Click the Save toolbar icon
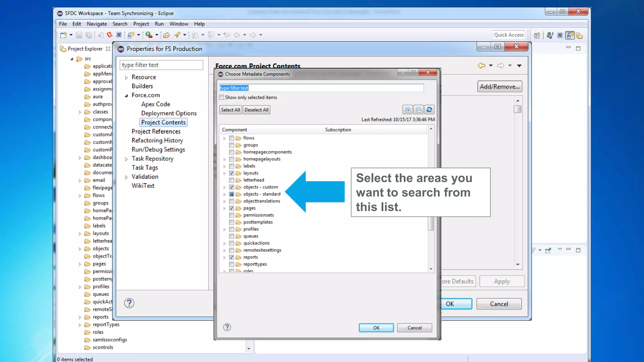 [x=79, y=35]
